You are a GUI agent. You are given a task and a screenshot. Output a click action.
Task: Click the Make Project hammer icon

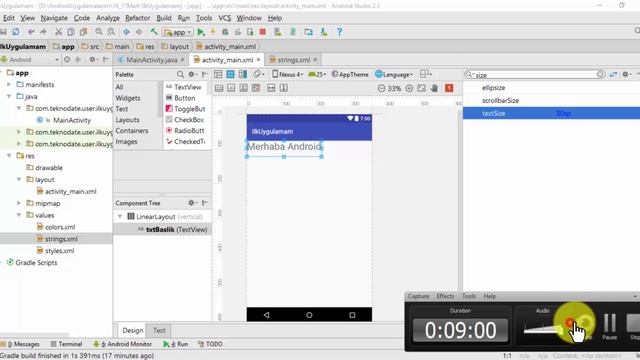click(154, 31)
